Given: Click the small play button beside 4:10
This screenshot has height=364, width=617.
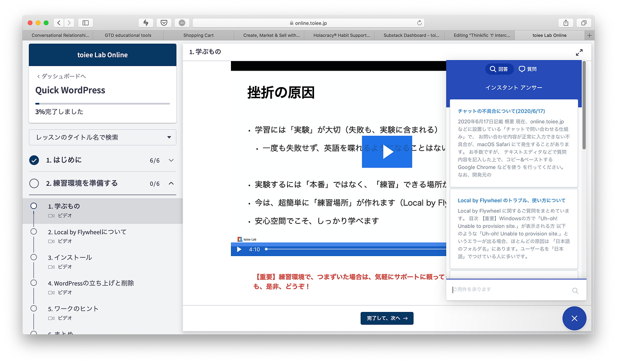Looking at the screenshot, I should pyautogui.click(x=239, y=249).
